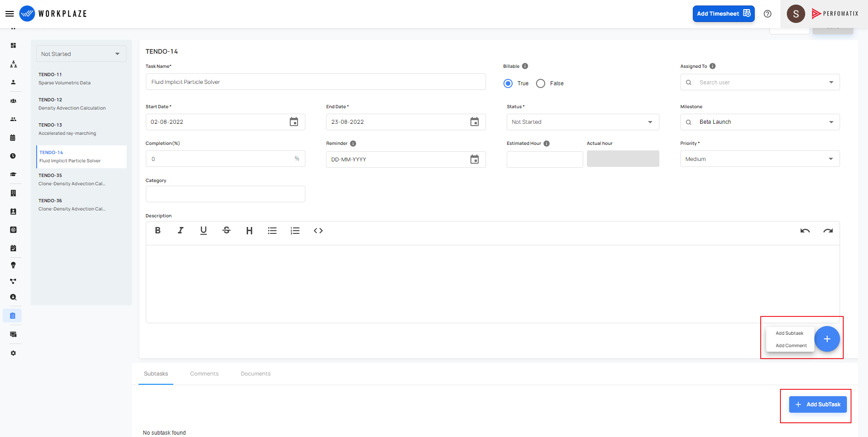The width and height of the screenshot is (868, 437).
Task: Insert bulleted list in description
Action: pos(272,231)
